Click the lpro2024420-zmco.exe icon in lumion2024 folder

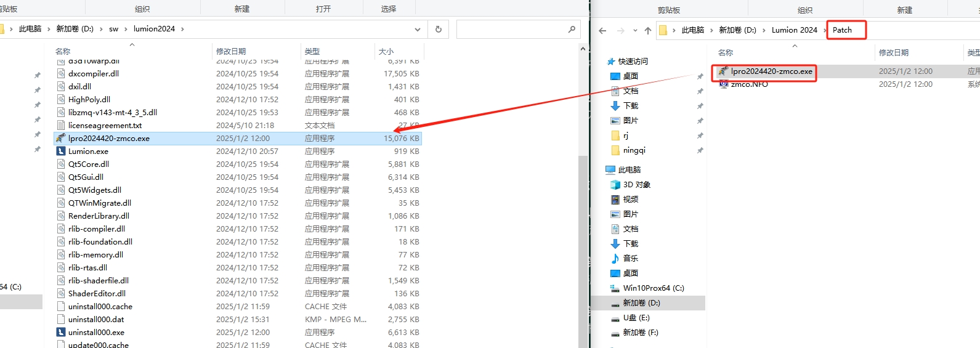(61, 138)
